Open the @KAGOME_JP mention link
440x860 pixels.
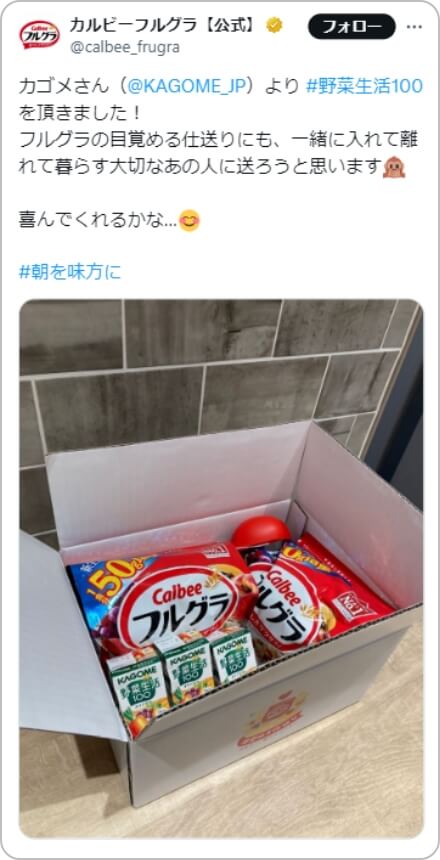coord(187,87)
